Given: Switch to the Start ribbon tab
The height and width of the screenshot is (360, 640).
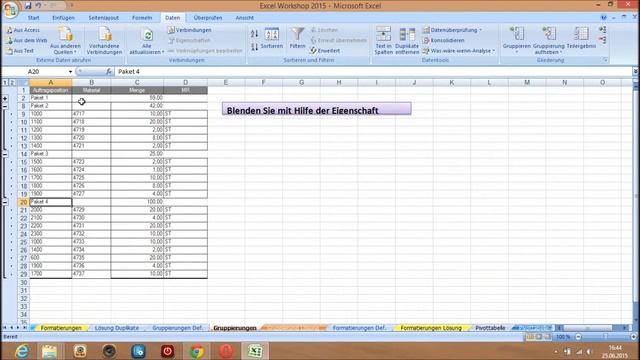Looking at the screenshot, I should (x=33, y=18).
